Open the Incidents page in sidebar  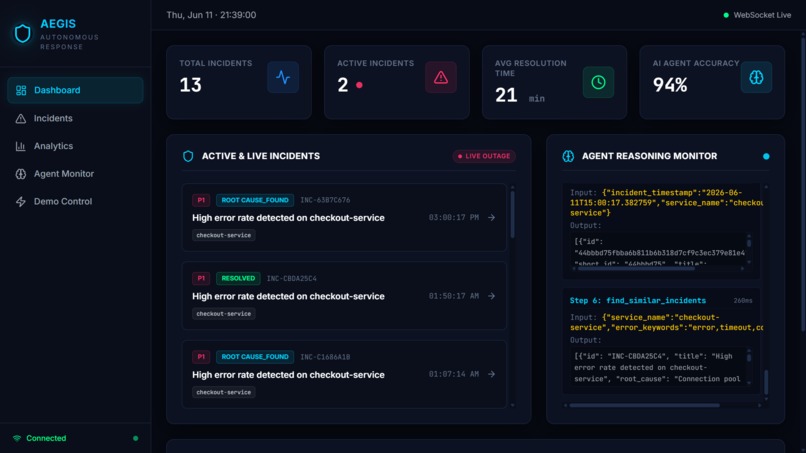pos(75,118)
